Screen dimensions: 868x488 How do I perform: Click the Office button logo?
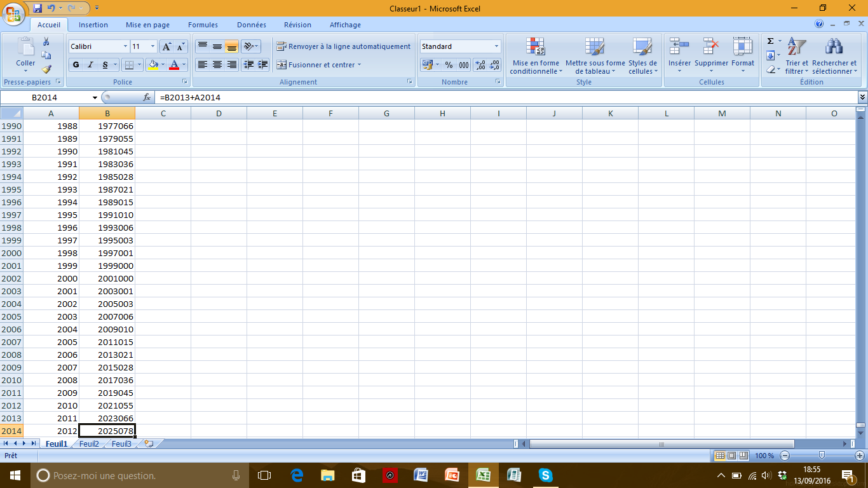pyautogui.click(x=14, y=13)
